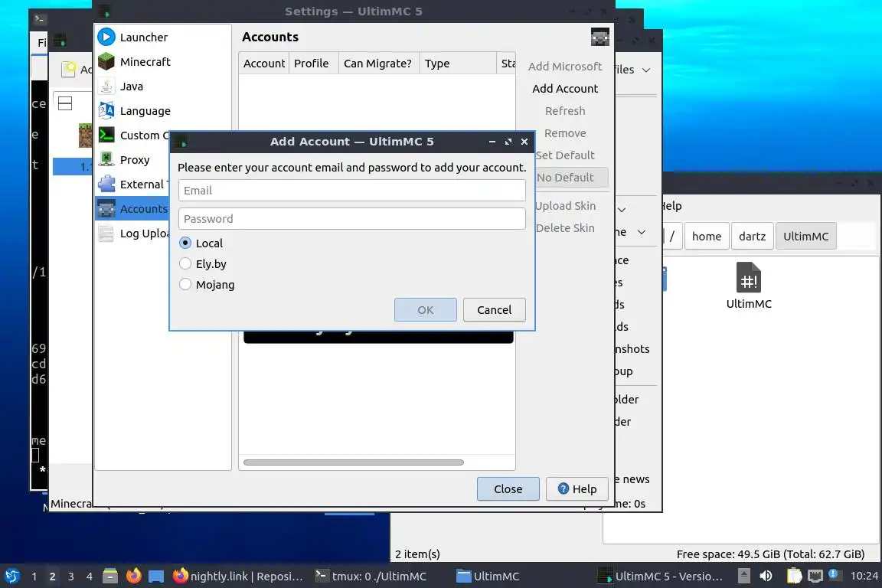Click the Set Default button

[x=565, y=155]
